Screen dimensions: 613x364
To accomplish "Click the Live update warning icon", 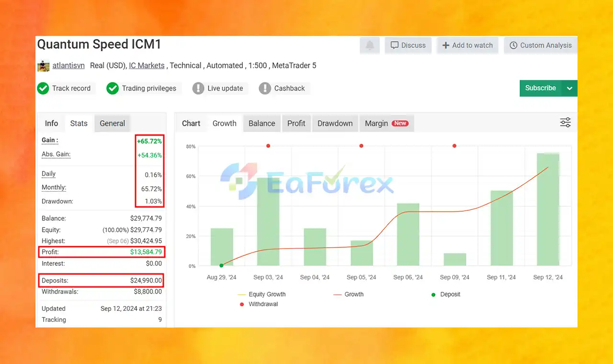I will click(x=198, y=88).
